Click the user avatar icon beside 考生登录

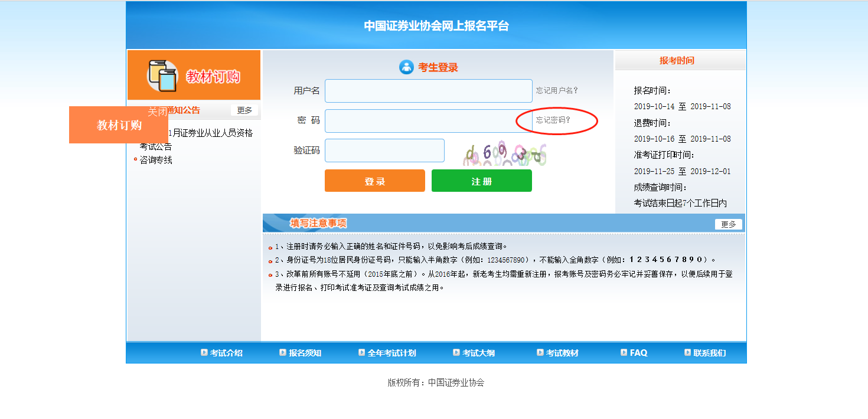point(406,67)
